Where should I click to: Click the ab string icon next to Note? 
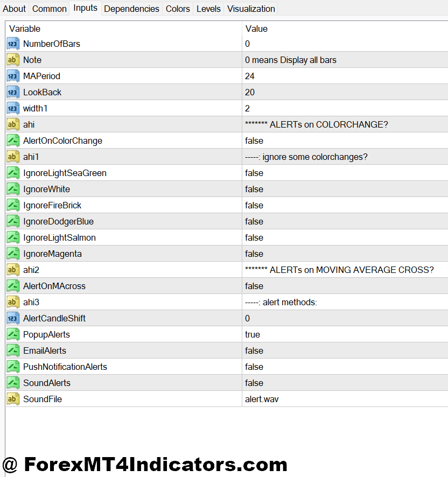(13, 60)
